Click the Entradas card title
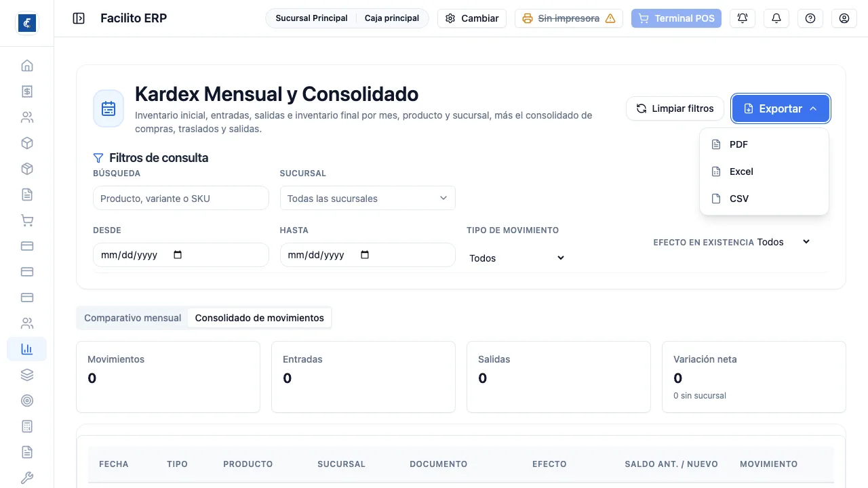The width and height of the screenshot is (868, 488). (302, 359)
